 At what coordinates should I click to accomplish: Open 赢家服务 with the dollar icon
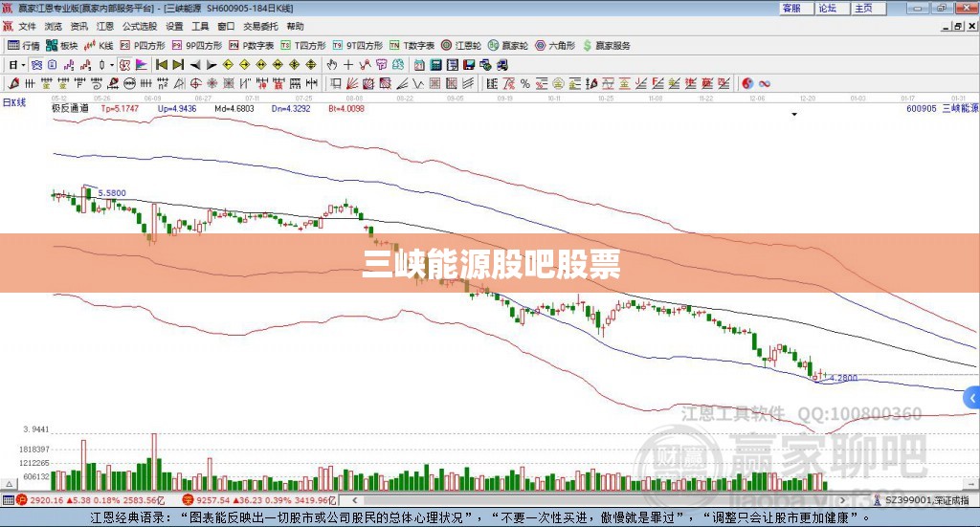click(x=606, y=46)
